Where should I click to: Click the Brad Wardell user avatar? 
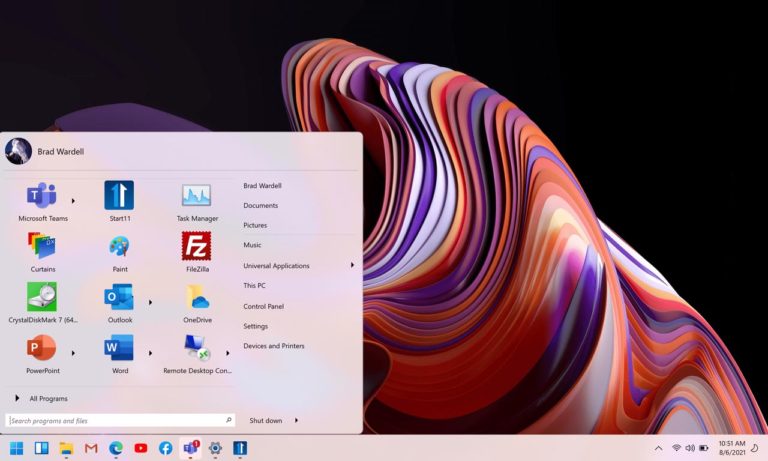click(18, 151)
